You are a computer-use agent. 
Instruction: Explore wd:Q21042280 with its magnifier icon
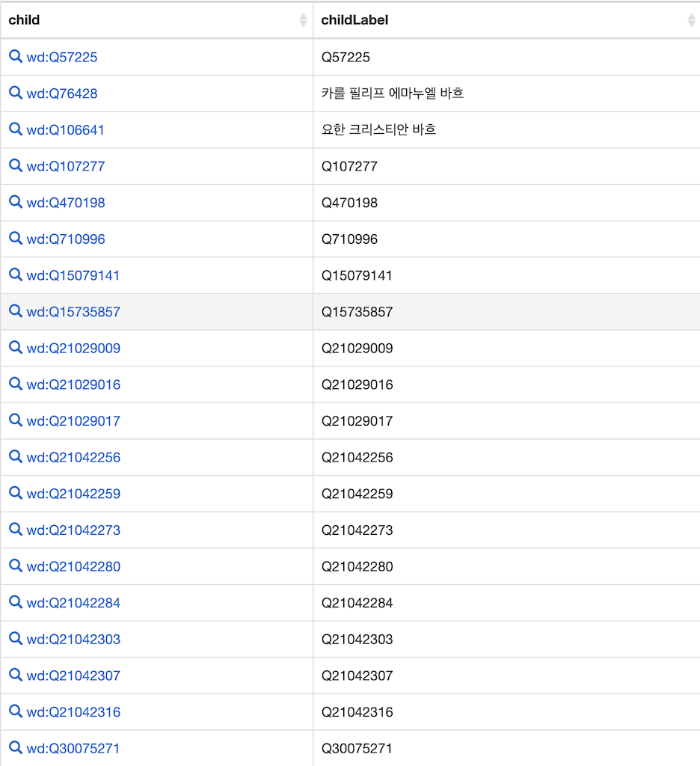point(16,566)
